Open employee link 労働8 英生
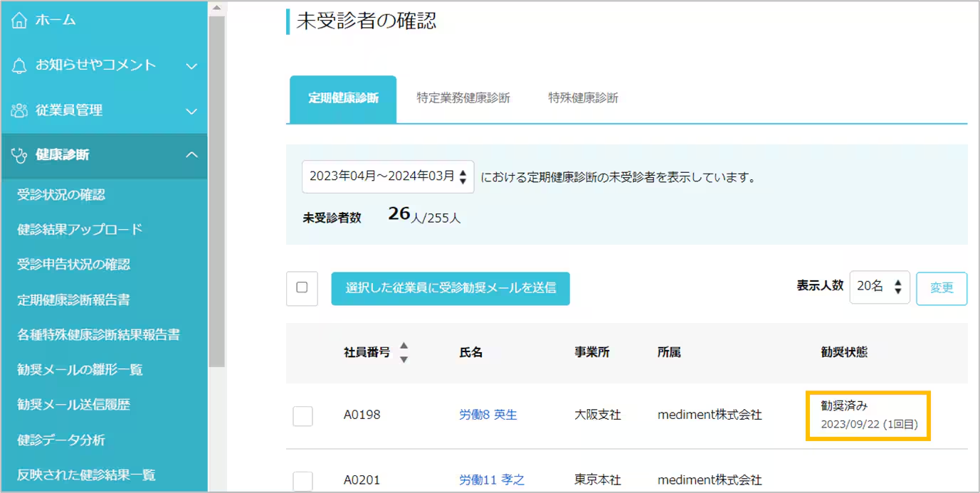980x493 pixels. 488,415
